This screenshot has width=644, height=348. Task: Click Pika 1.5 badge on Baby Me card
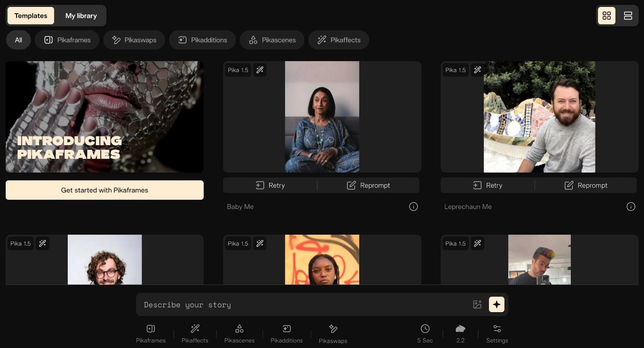click(x=238, y=70)
